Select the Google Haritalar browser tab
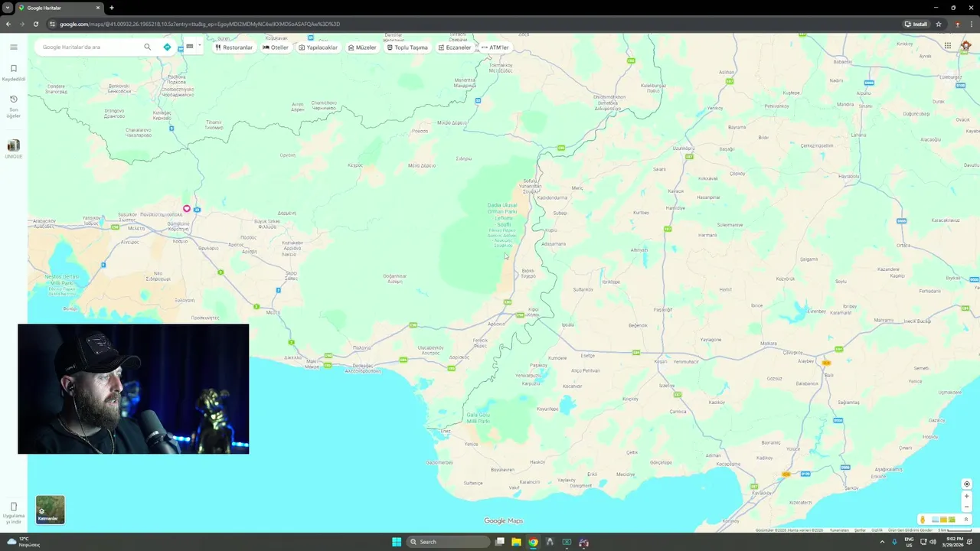The width and height of the screenshot is (980, 551). (60, 8)
